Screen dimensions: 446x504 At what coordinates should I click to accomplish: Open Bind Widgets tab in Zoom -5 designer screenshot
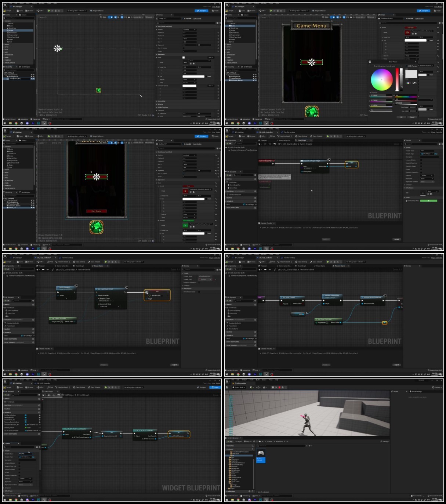point(25,67)
